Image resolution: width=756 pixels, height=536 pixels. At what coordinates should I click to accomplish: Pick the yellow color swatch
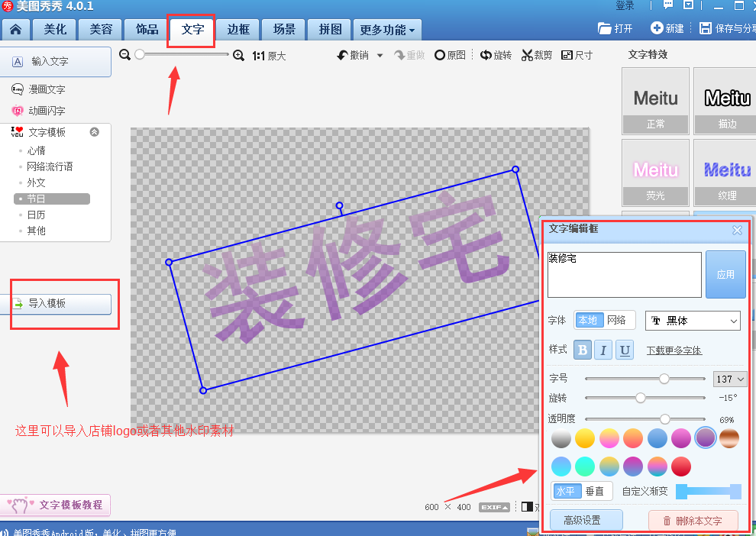point(583,438)
